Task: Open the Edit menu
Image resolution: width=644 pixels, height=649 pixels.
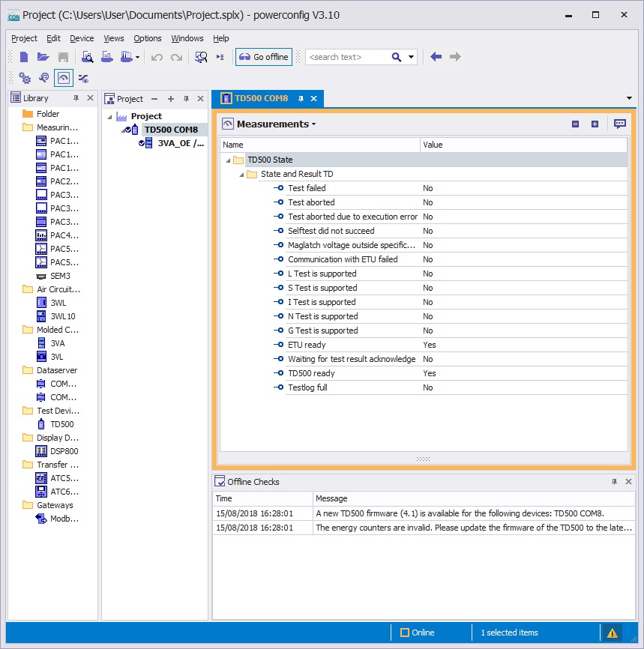Action: coord(53,38)
